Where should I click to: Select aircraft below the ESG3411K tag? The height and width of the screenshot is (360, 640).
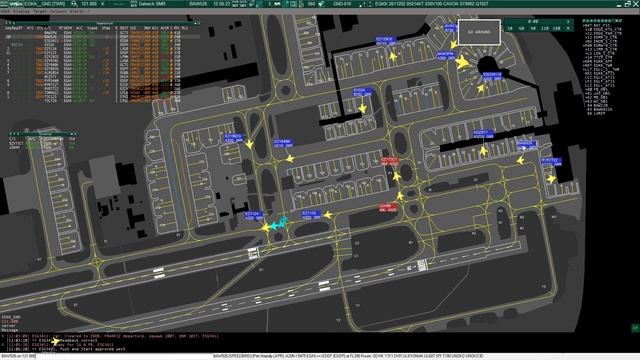[x=481, y=88]
